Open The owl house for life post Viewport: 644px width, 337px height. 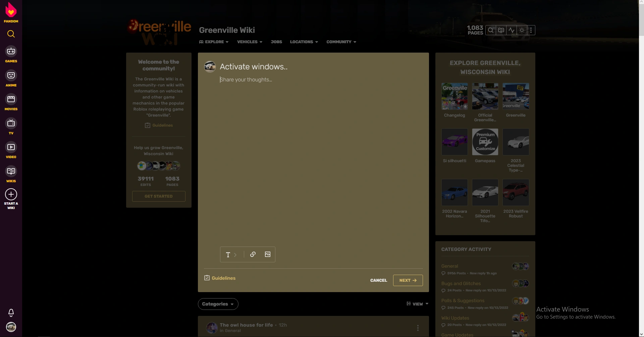(x=246, y=325)
